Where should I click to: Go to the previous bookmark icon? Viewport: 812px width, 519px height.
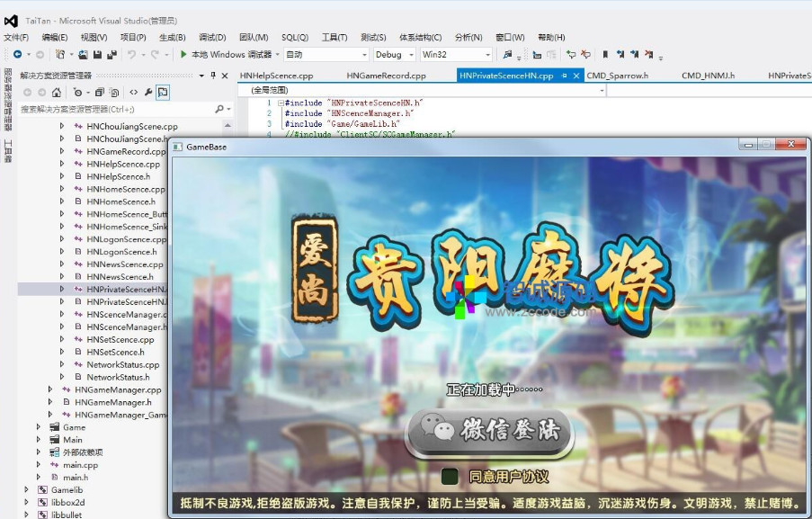pos(620,54)
